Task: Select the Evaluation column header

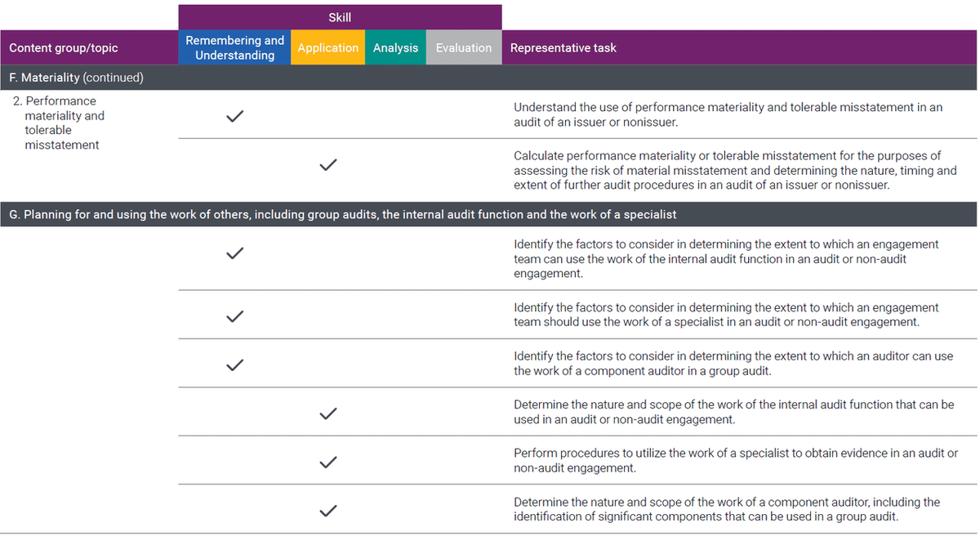Action: (463, 47)
